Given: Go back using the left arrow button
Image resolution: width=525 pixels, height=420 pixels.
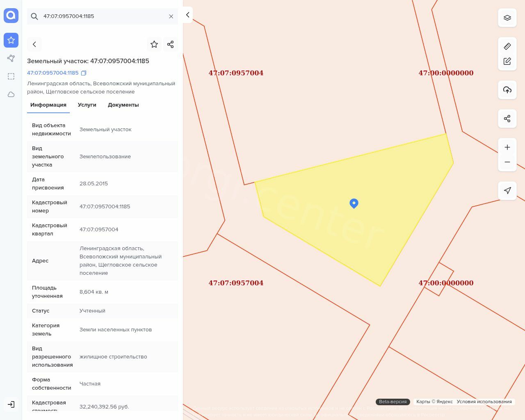Looking at the screenshot, I should pyautogui.click(x=34, y=44).
